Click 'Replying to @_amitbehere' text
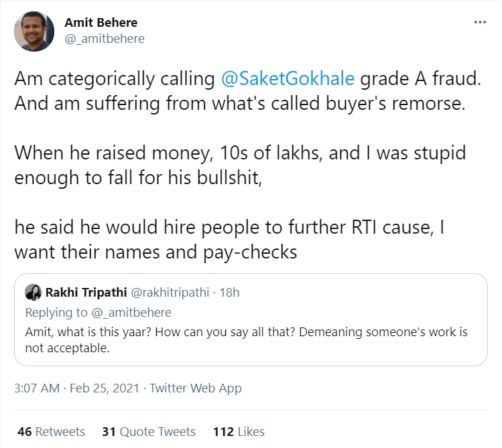This screenshot has height=448, width=502. click(98, 312)
